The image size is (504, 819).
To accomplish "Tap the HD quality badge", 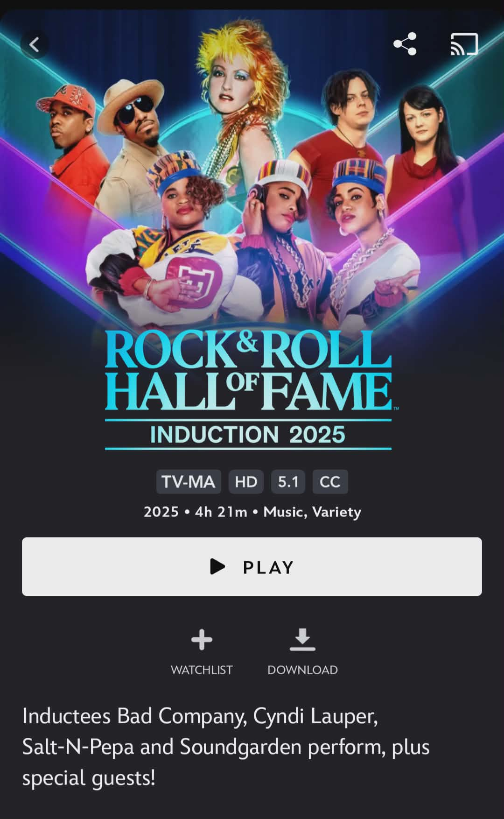I will tap(246, 481).
